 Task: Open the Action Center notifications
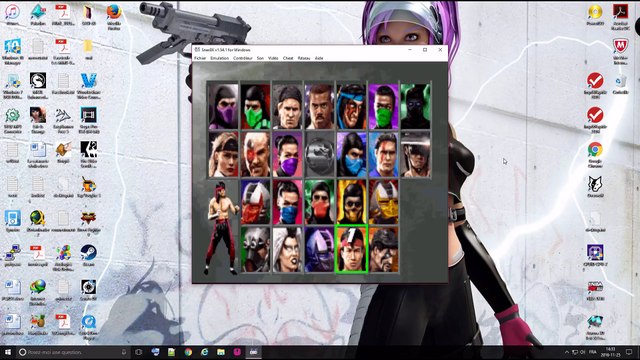click(629, 352)
